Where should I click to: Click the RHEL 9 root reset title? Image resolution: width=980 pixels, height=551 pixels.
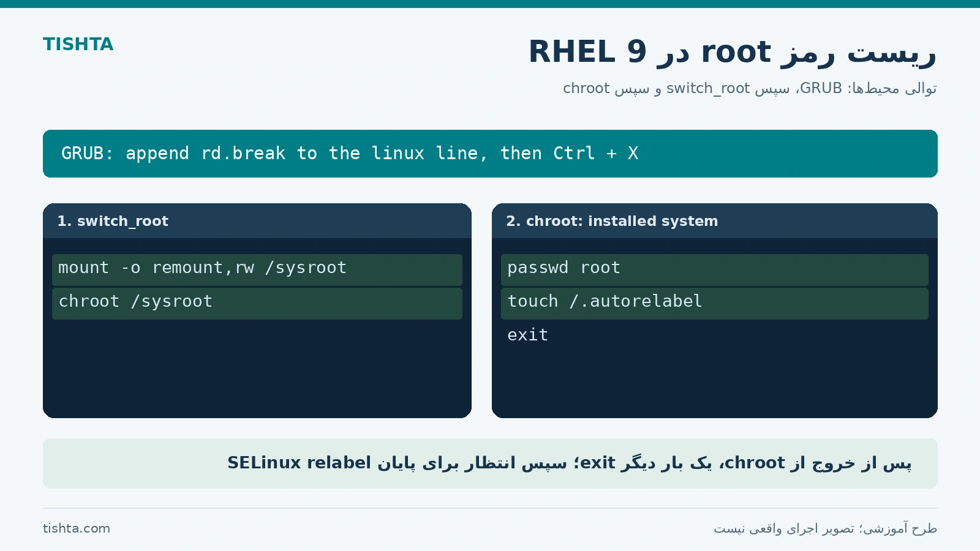[733, 52]
